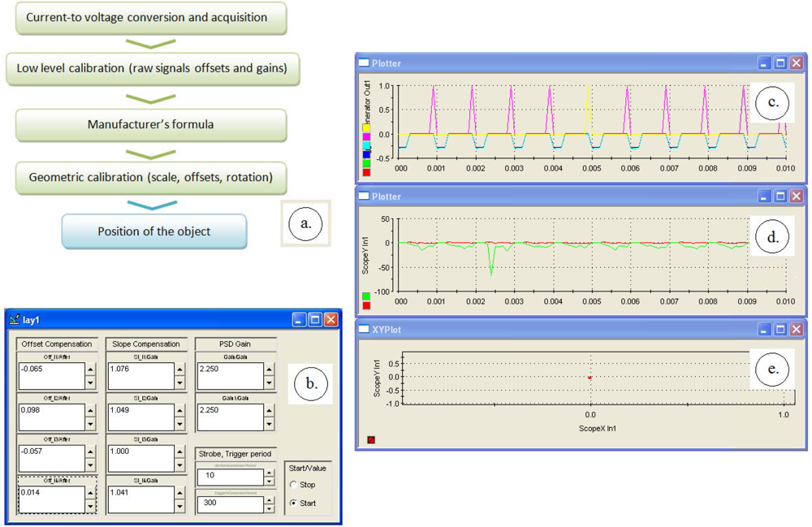Screen dimensions: 812x527
Task: Decrease the second 2.250 PSD gain
Action: point(270,424)
